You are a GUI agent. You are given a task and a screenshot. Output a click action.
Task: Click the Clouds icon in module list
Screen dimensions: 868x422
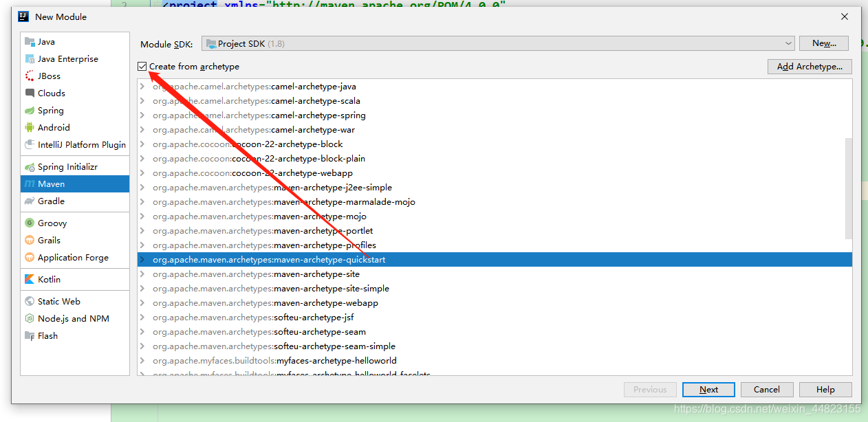point(30,93)
